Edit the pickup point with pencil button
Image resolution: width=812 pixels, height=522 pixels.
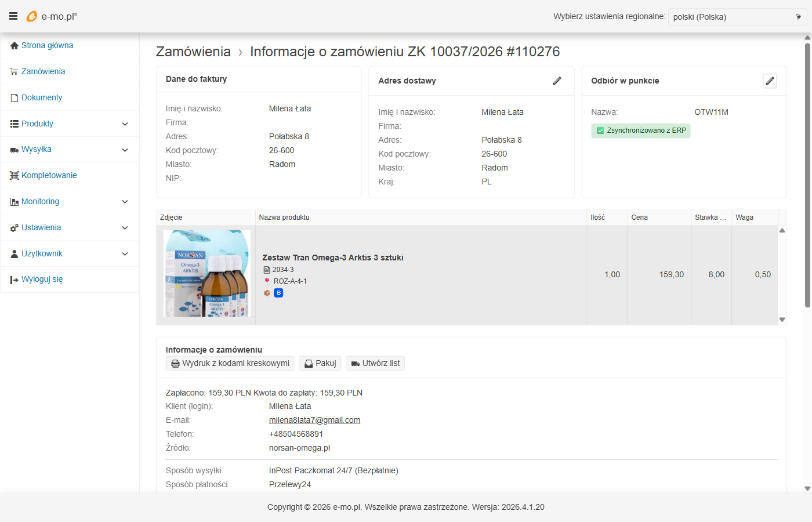pos(770,81)
